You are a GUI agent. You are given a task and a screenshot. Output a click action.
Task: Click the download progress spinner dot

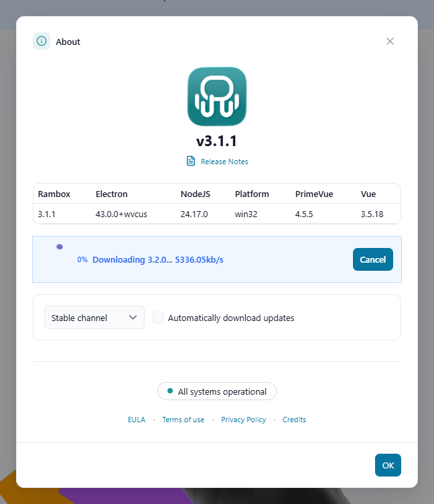(60, 247)
